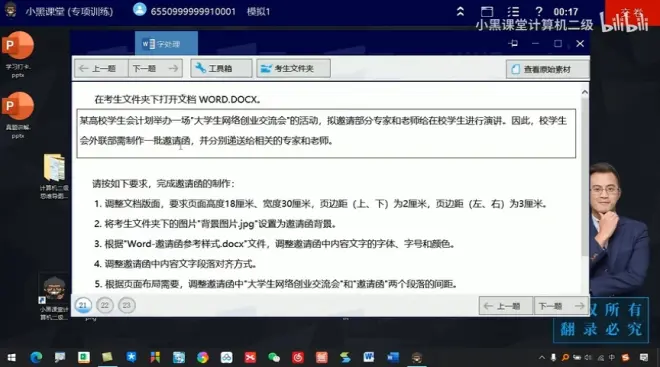Click requirement 4 text about 段落对齐方式
Image resolution: width=660 pixels, height=367 pixels.
[x=175, y=264]
